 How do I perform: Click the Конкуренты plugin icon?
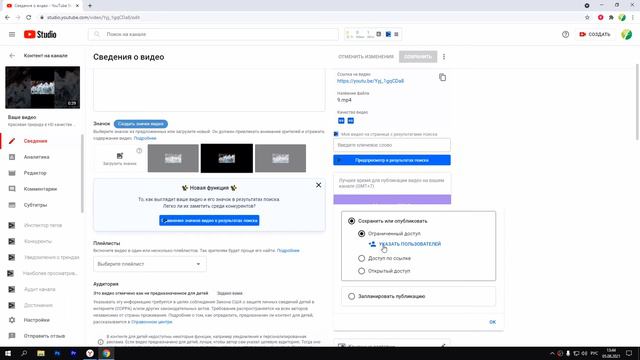(x=11, y=241)
